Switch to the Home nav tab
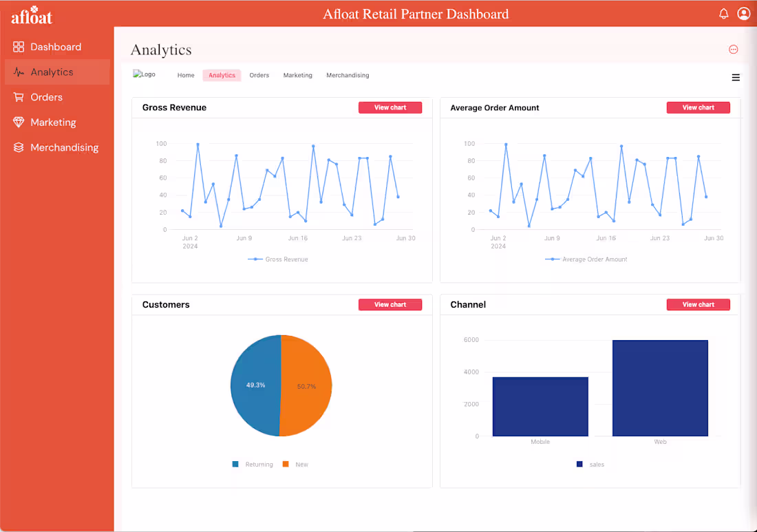 coord(186,75)
